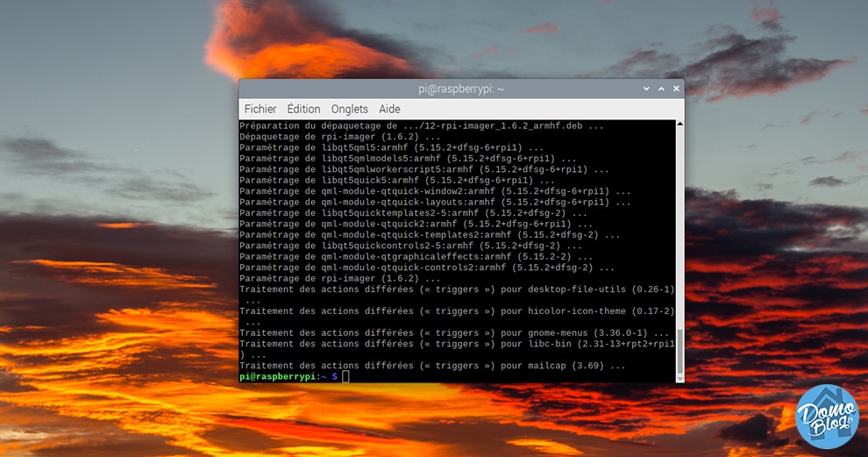The width and height of the screenshot is (868, 457).
Task: Click the line with libqt5quicktemplates2-5:armhf
Action: [413, 213]
